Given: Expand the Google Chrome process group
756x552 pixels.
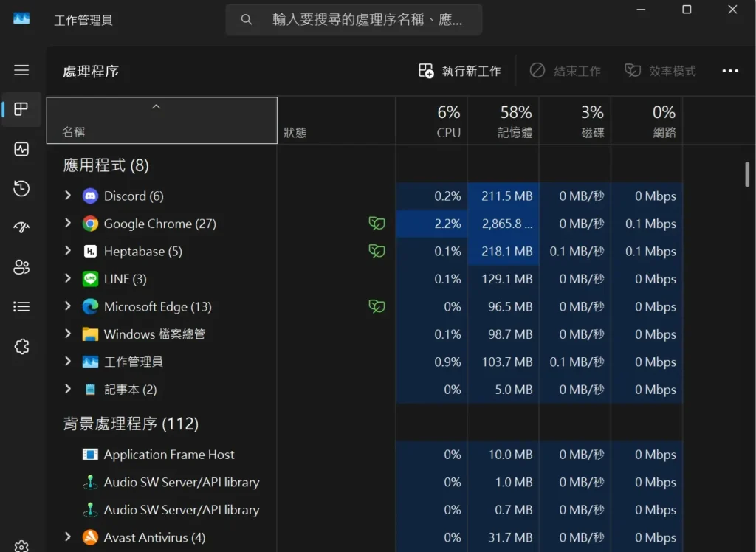Looking at the screenshot, I should (67, 224).
